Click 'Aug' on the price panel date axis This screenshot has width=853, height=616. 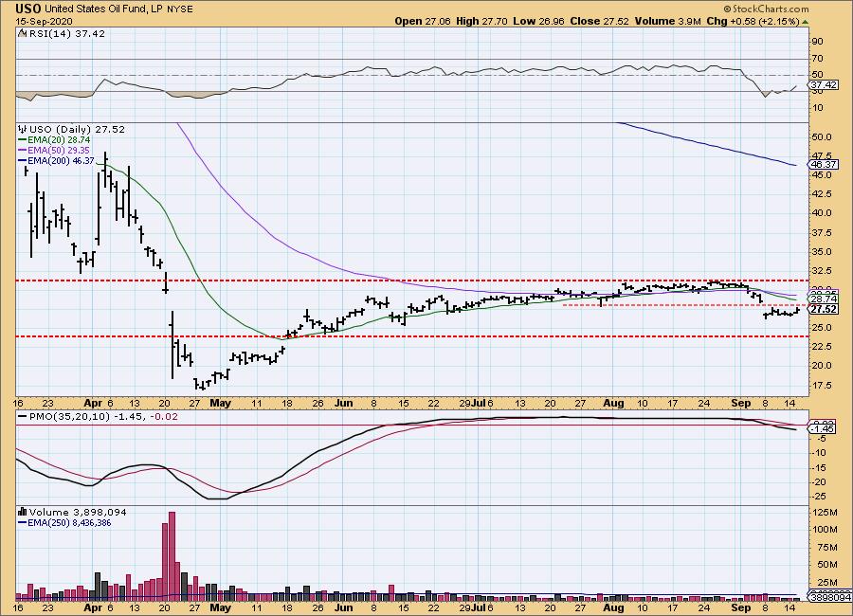click(613, 403)
